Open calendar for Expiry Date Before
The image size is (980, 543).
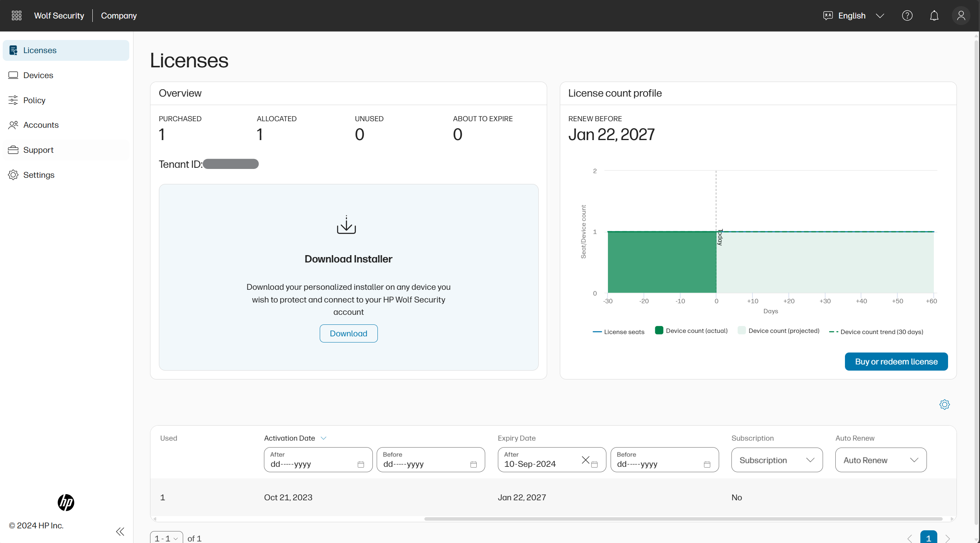[x=707, y=464]
